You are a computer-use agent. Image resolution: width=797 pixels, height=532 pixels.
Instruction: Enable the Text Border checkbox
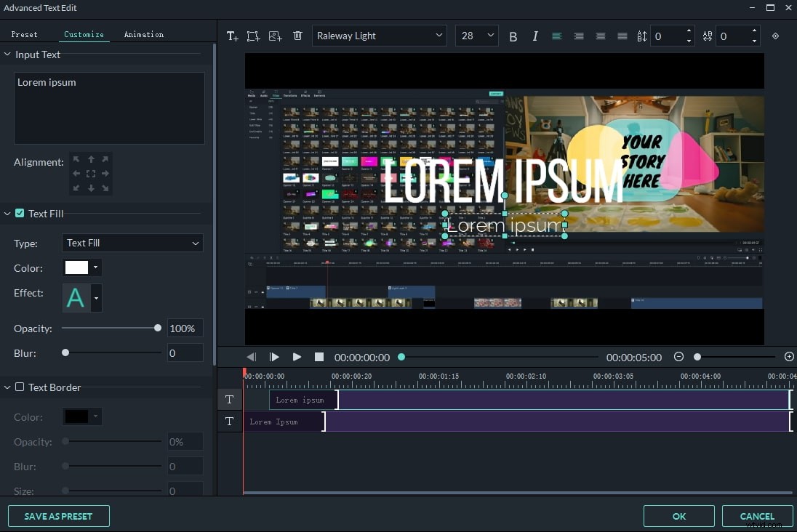pos(21,387)
